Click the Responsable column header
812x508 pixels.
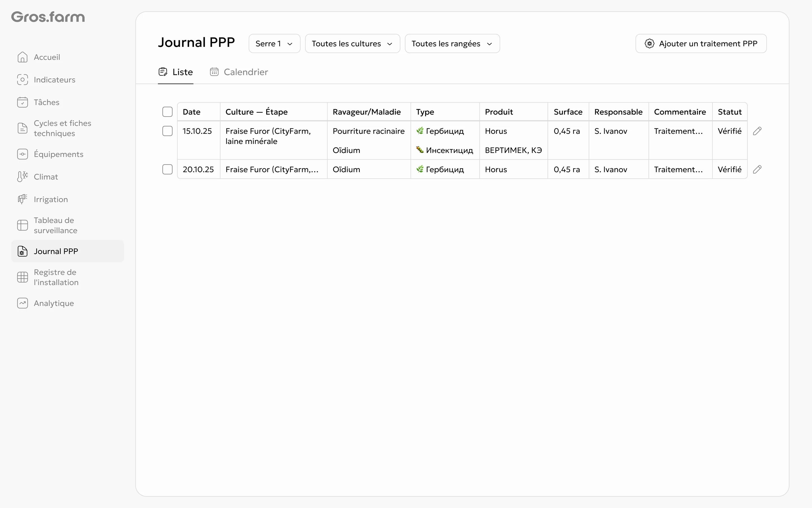point(618,112)
